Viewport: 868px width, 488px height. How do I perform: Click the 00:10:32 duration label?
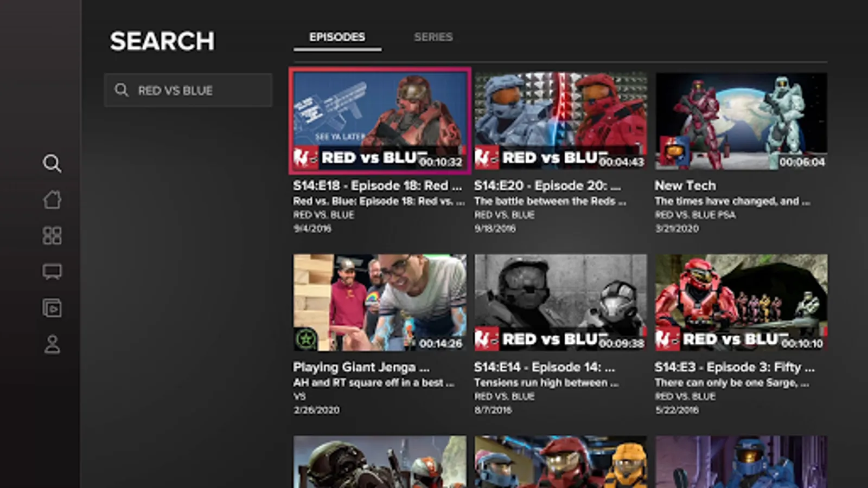click(x=441, y=162)
